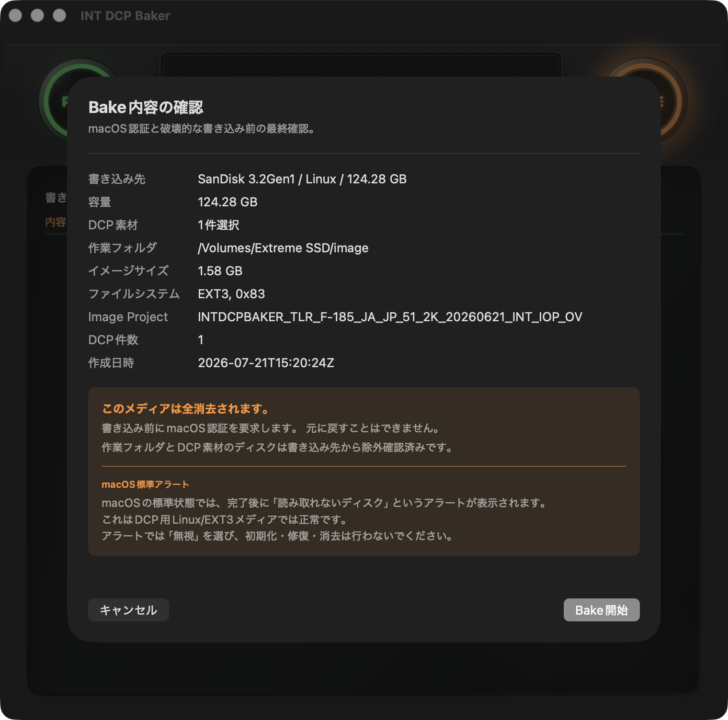The height and width of the screenshot is (720, 728).
Task: Click the キャンセル button
Action: (x=128, y=610)
